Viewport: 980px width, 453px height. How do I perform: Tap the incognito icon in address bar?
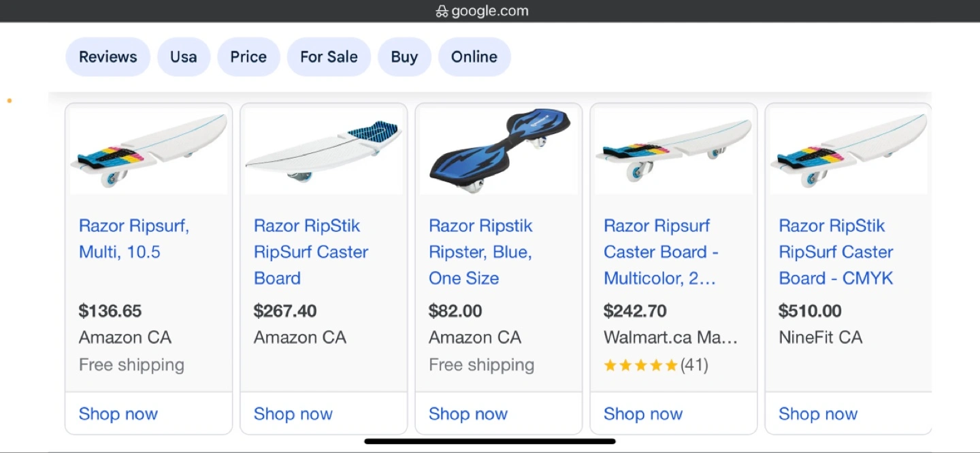click(x=442, y=11)
